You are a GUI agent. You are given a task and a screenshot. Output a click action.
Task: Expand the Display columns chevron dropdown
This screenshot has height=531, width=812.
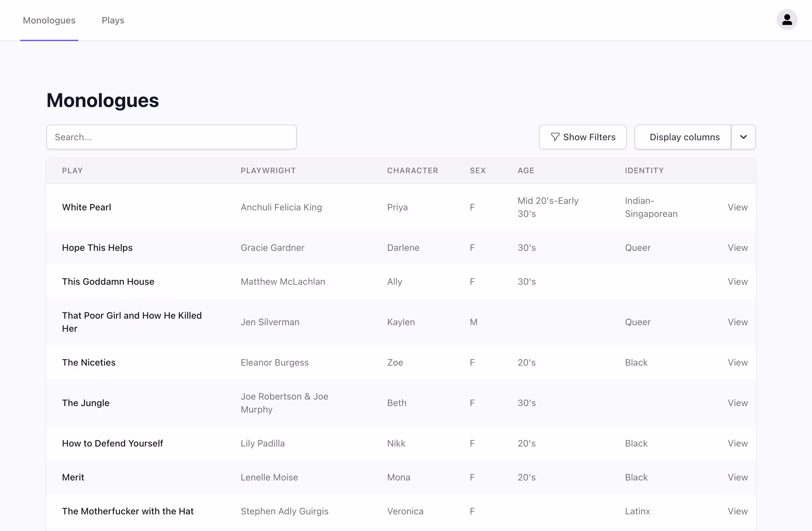pos(743,137)
